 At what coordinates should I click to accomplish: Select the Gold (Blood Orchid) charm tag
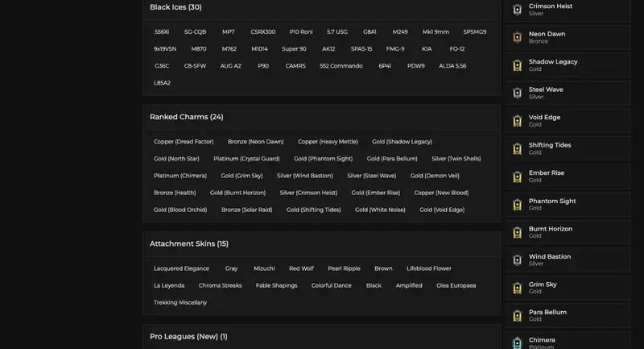(180, 210)
